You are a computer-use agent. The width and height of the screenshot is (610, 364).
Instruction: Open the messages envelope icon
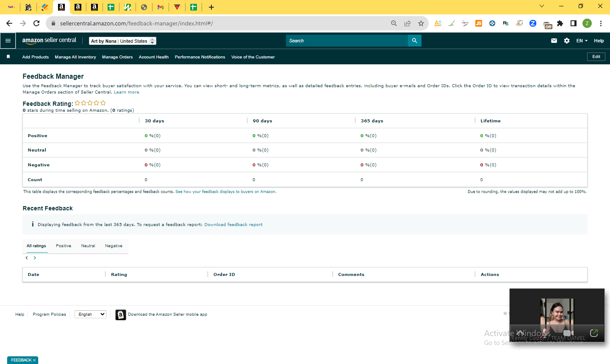point(554,41)
